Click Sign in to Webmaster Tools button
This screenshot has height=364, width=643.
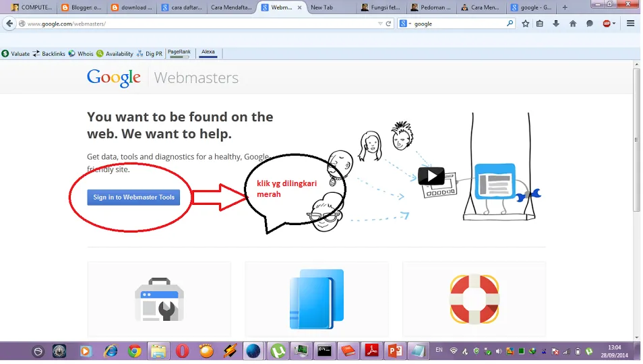pyautogui.click(x=133, y=197)
